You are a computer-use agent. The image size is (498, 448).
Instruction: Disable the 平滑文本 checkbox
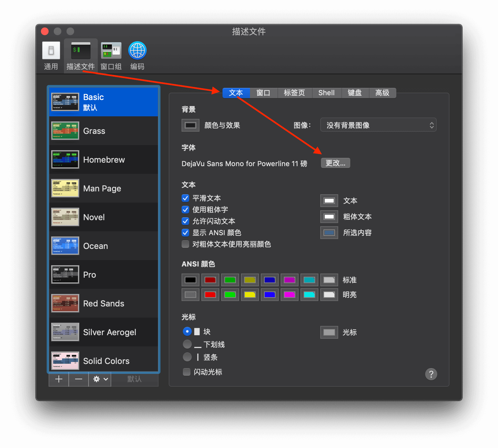[185, 198]
